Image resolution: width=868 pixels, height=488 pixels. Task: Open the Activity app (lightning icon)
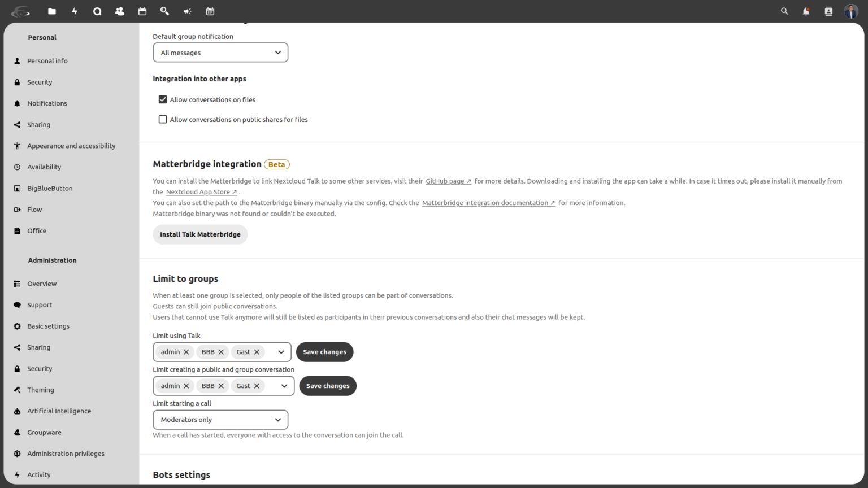coord(75,11)
